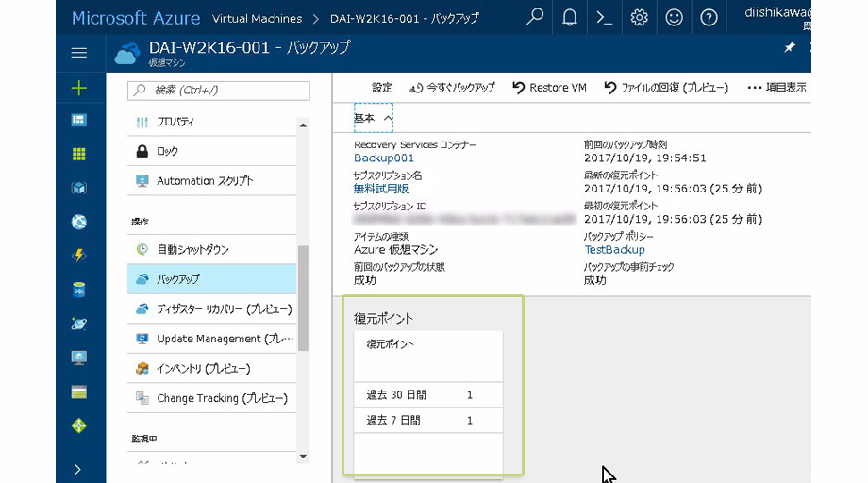This screenshot has width=868, height=483.
Task: Open Backup001 vault link
Action: (384, 158)
